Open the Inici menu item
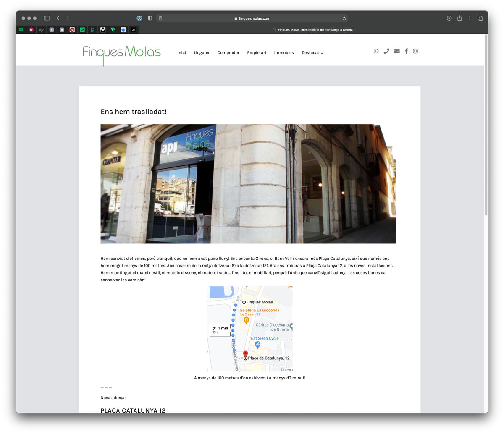This screenshot has width=504, height=434. 181,53
